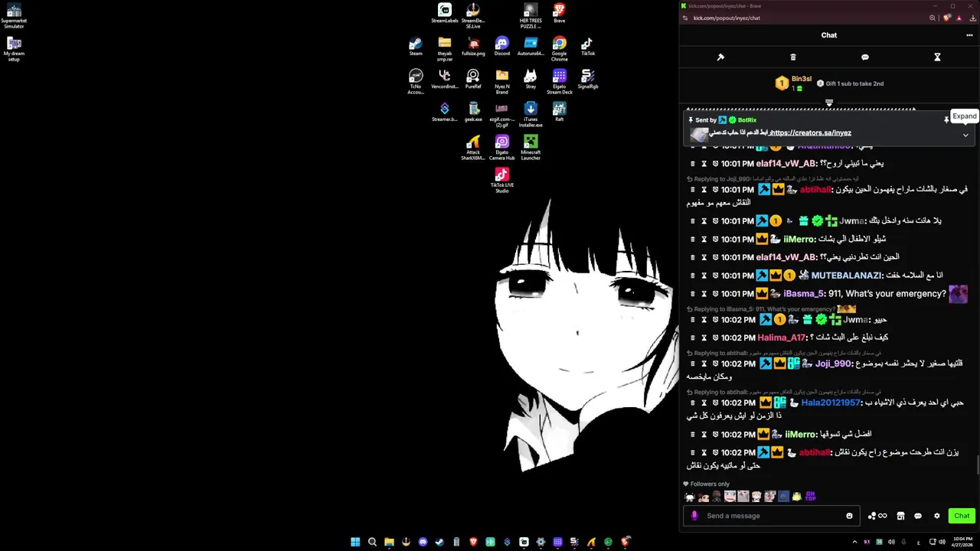Select the TikTok LIVE Studio desktop icon
The width and height of the screenshot is (980, 551).
(x=501, y=181)
